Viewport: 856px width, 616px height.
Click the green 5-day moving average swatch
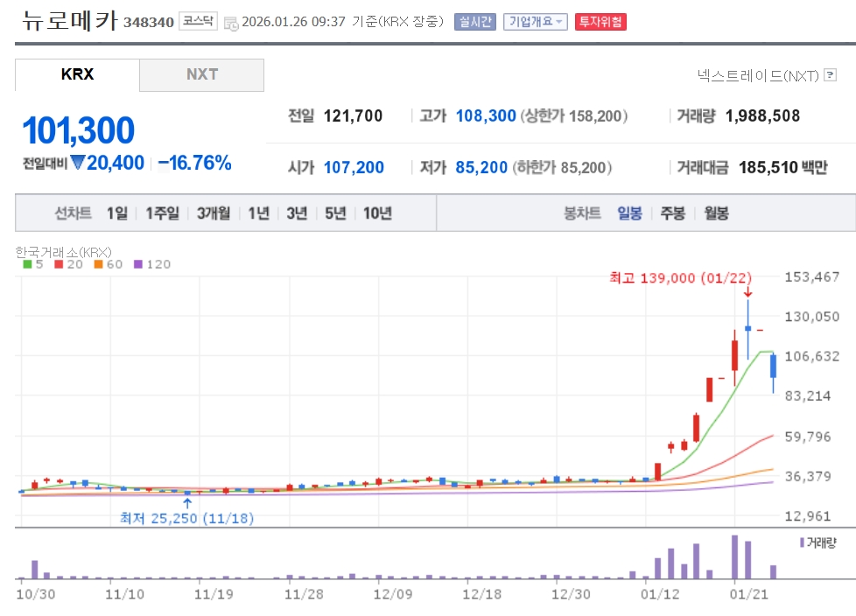27,263
